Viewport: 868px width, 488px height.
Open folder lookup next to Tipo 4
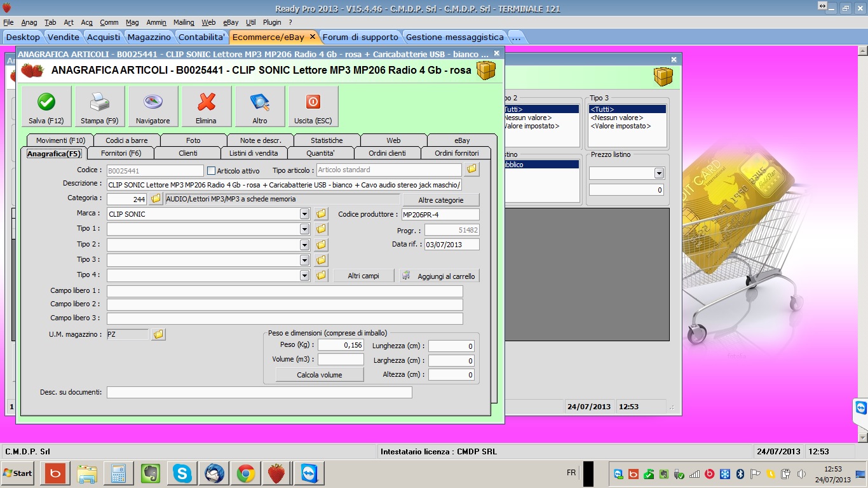pos(322,275)
